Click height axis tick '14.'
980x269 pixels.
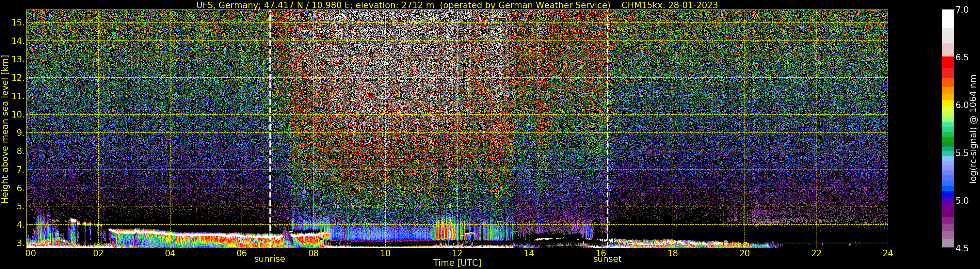18,41
